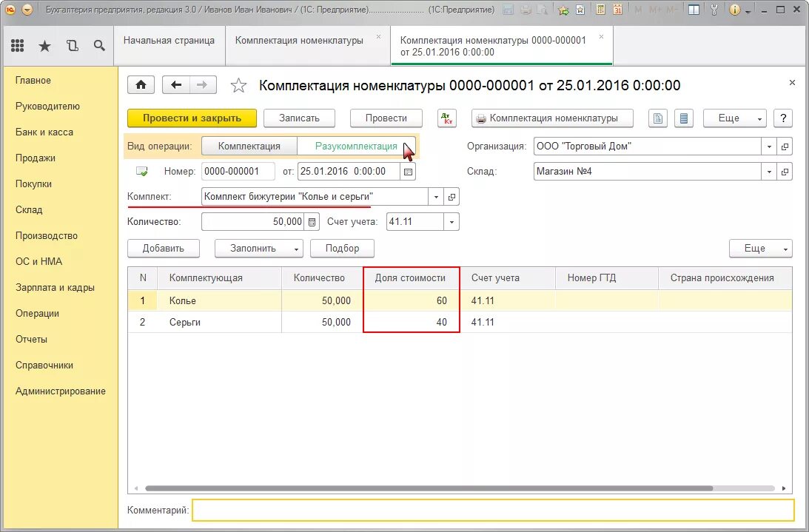This screenshot has width=809, height=532.
Task: Open the calculator in the title bar
Action: point(600,10)
